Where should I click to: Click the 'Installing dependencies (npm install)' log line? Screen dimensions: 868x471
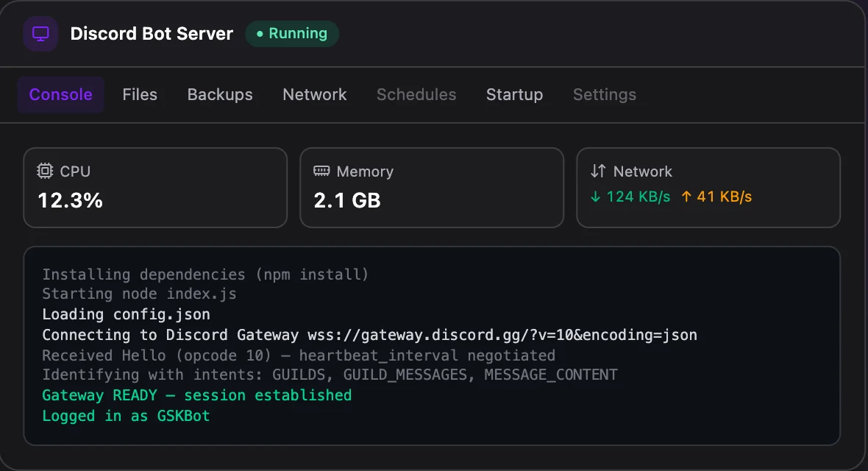coord(205,275)
